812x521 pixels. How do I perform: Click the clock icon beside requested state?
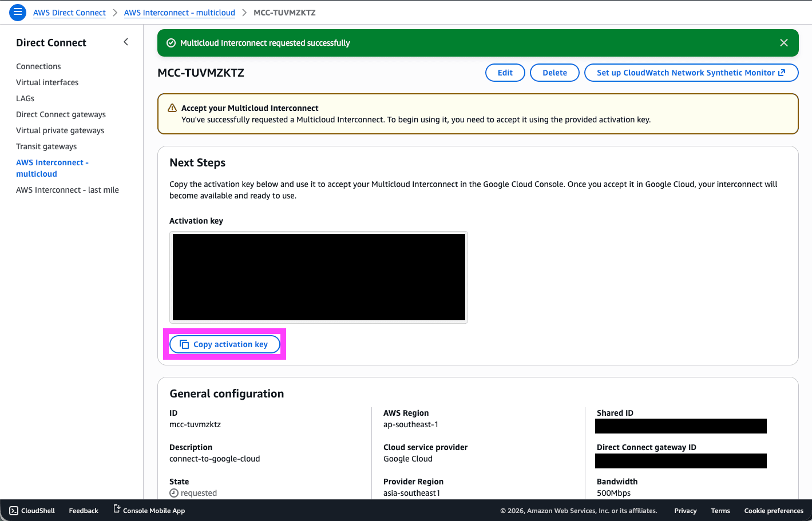[174, 493]
